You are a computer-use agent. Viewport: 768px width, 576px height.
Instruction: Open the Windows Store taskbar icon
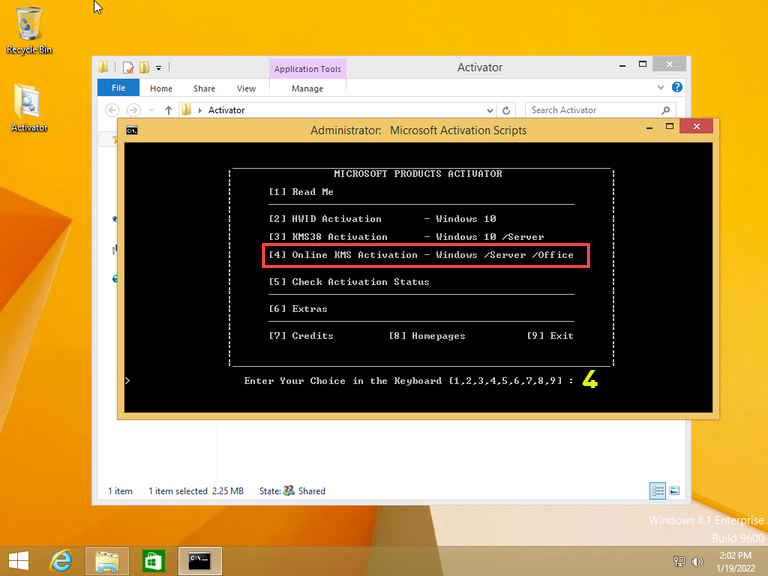pos(153,561)
